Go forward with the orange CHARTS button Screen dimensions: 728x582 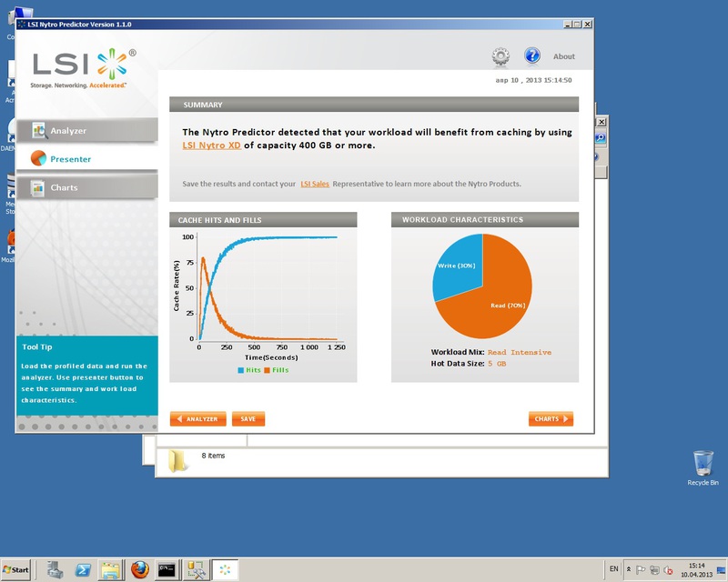click(x=551, y=418)
